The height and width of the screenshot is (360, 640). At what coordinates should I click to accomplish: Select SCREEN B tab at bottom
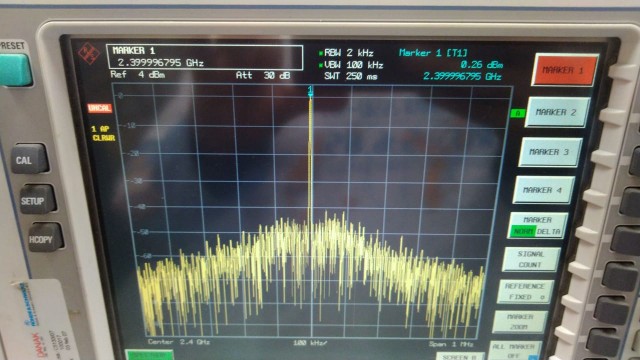[460, 356]
